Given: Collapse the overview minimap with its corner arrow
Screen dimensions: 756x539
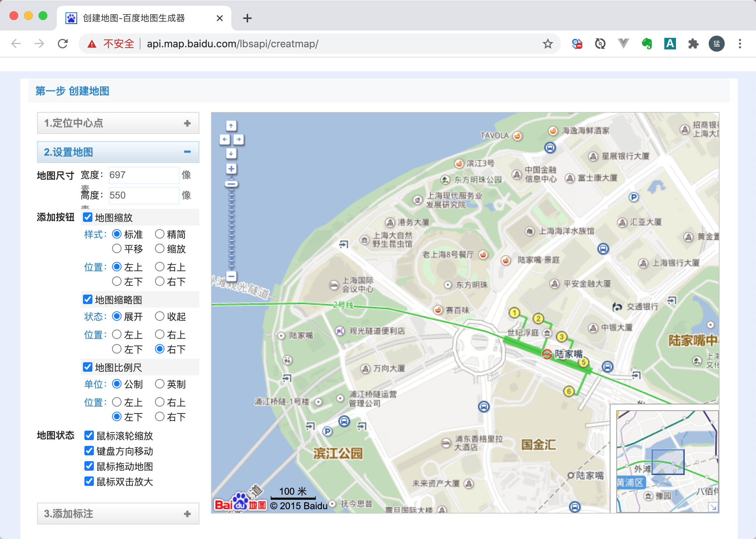Looking at the screenshot, I should pyautogui.click(x=713, y=507).
